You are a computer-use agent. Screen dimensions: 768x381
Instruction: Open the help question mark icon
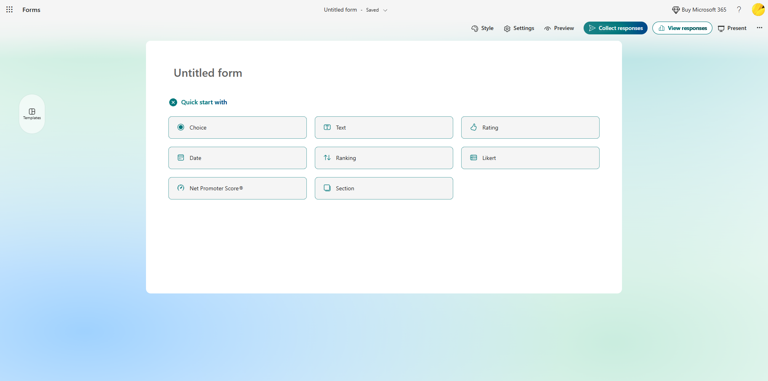[739, 10]
